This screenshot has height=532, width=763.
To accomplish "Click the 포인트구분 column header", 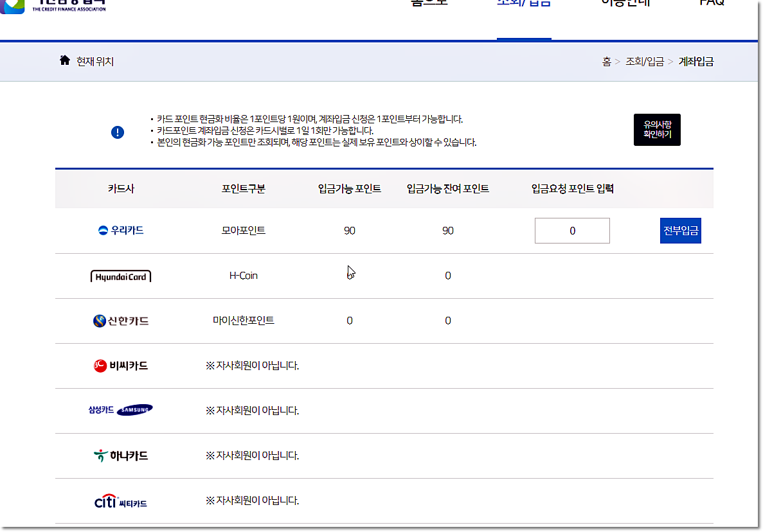I will point(244,189).
